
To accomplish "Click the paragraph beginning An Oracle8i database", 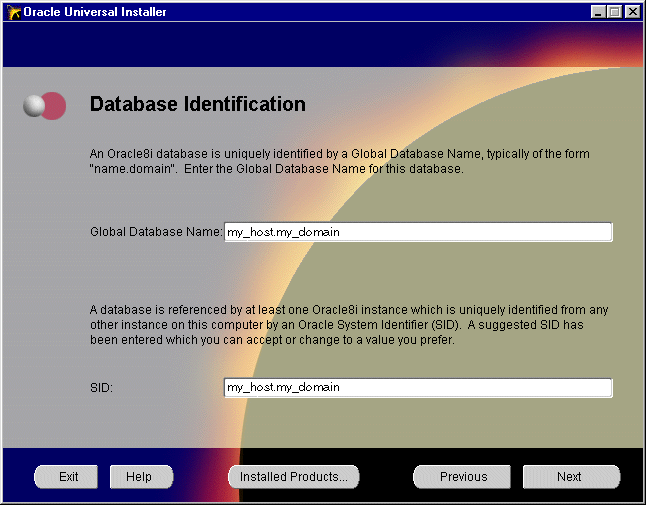I will tap(339, 161).
